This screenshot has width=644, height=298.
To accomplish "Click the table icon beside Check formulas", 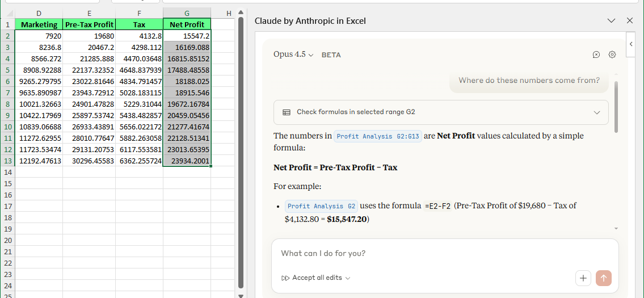I will coord(287,112).
